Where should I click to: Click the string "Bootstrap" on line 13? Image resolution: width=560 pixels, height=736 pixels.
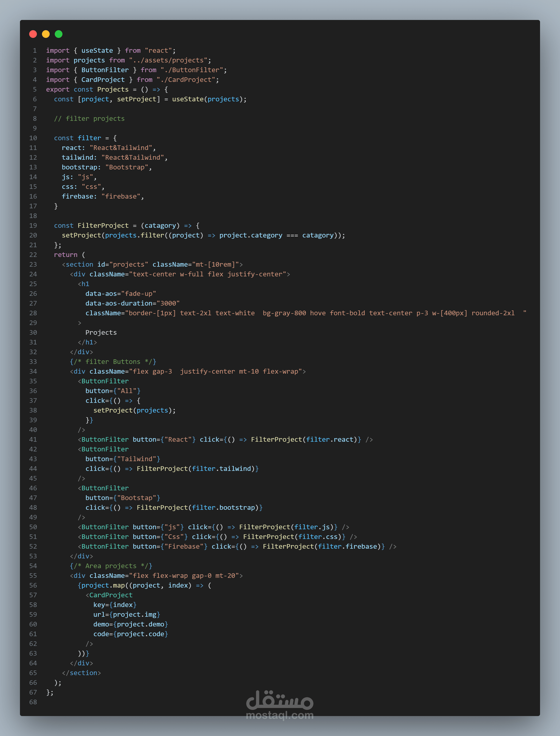(127, 167)
